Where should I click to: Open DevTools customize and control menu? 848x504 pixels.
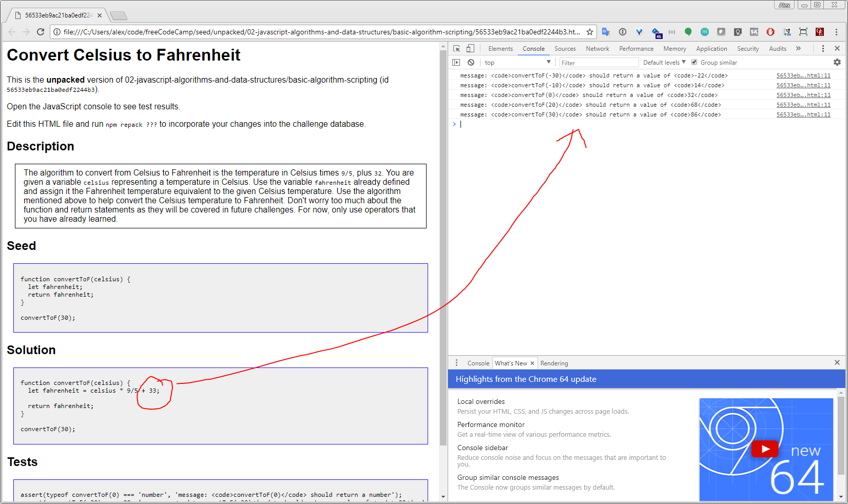tap(823, 48)
